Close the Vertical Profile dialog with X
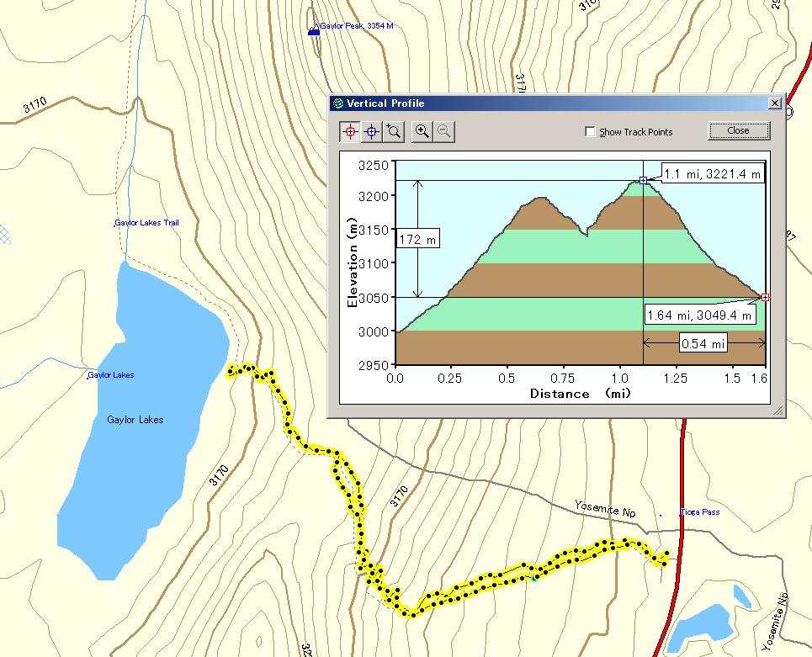Viewport: 812px width, 657px height. [774, 103]
